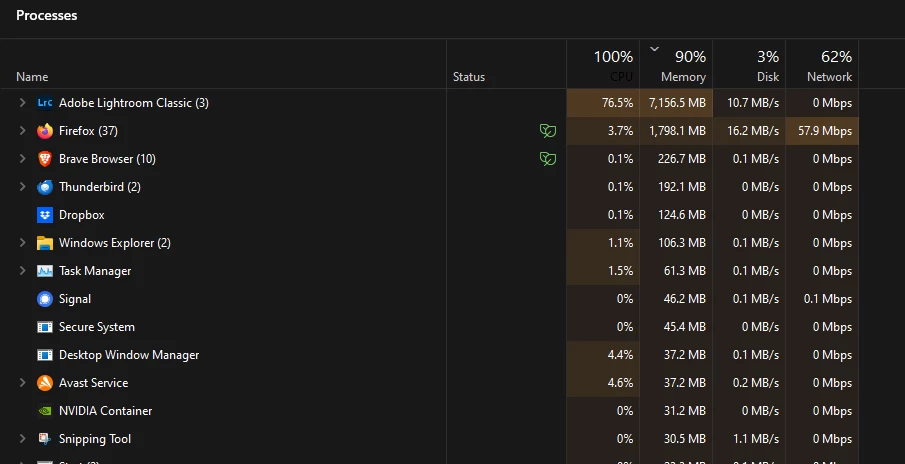Sort processes by the Name column
Screen dimensions: 905x464
click(32, 77)
